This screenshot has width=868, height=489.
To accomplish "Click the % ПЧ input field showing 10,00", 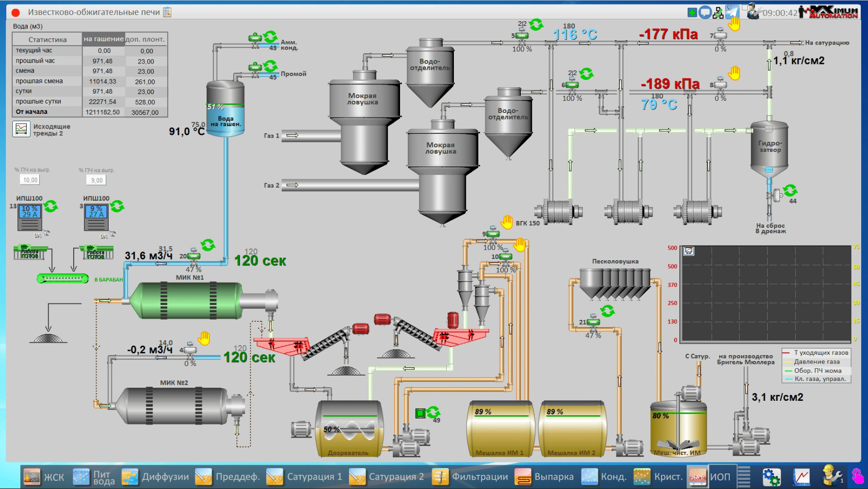I will [30, 180].
